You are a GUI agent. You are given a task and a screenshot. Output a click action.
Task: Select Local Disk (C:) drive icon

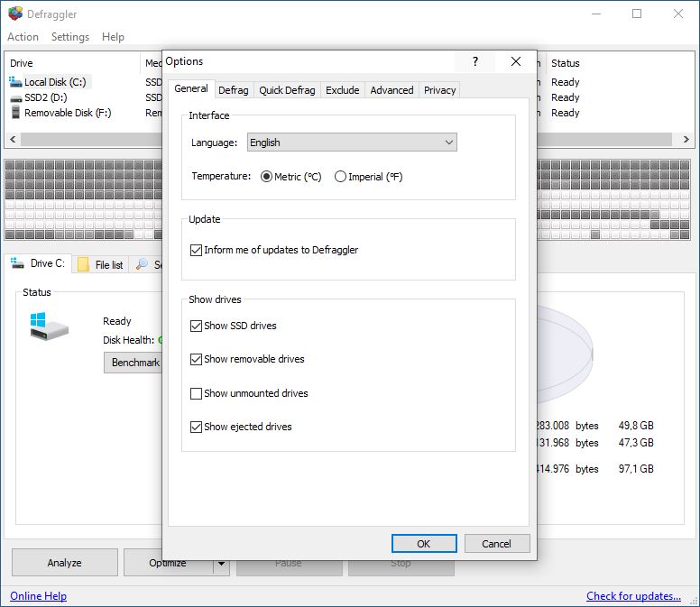pyautogui.click(x=15, y=82)
